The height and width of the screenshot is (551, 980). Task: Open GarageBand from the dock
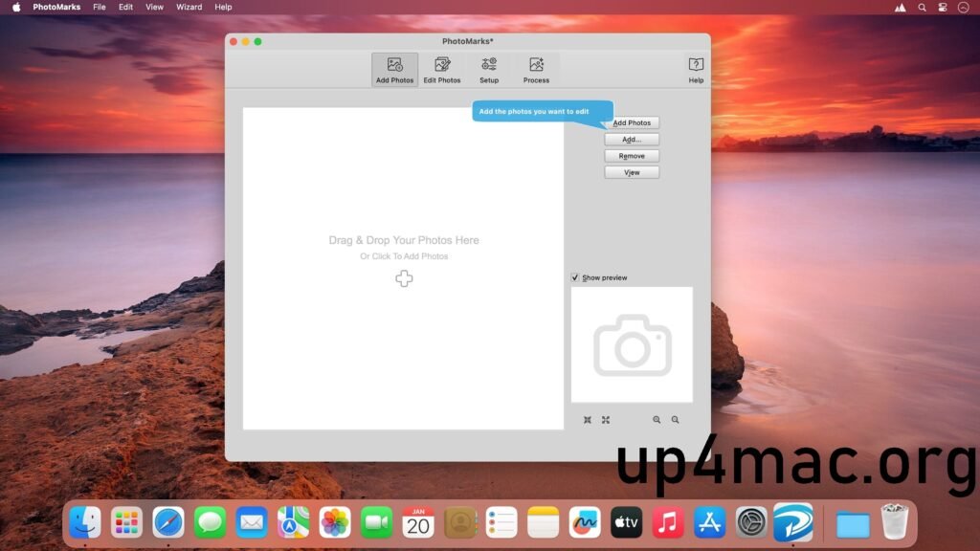(x=584, y=522)
